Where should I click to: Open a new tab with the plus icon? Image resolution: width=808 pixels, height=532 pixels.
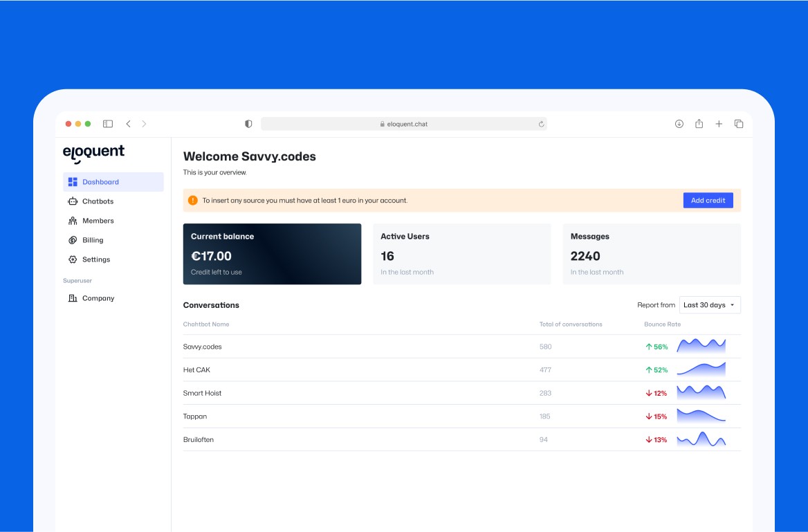pyautogui.click(x=719, y=124)
